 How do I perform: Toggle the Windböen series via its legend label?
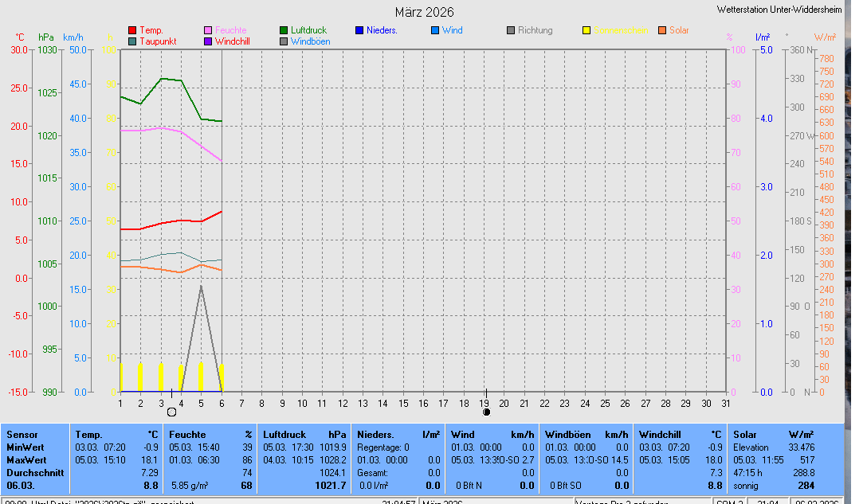tap(310, 41)
